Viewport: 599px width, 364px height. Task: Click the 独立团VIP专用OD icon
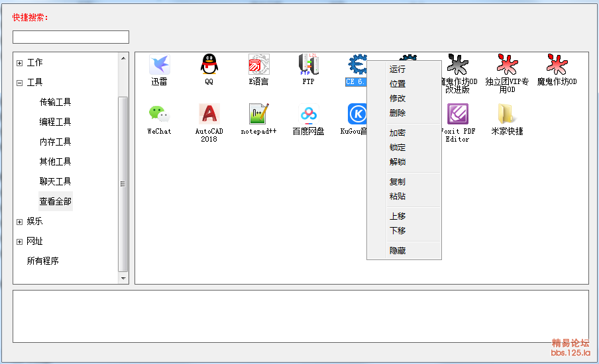click(x=507, y=64)
